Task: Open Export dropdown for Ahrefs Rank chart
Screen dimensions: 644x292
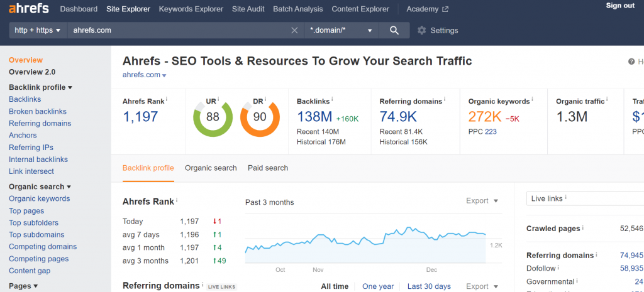Action: [482, 200]
